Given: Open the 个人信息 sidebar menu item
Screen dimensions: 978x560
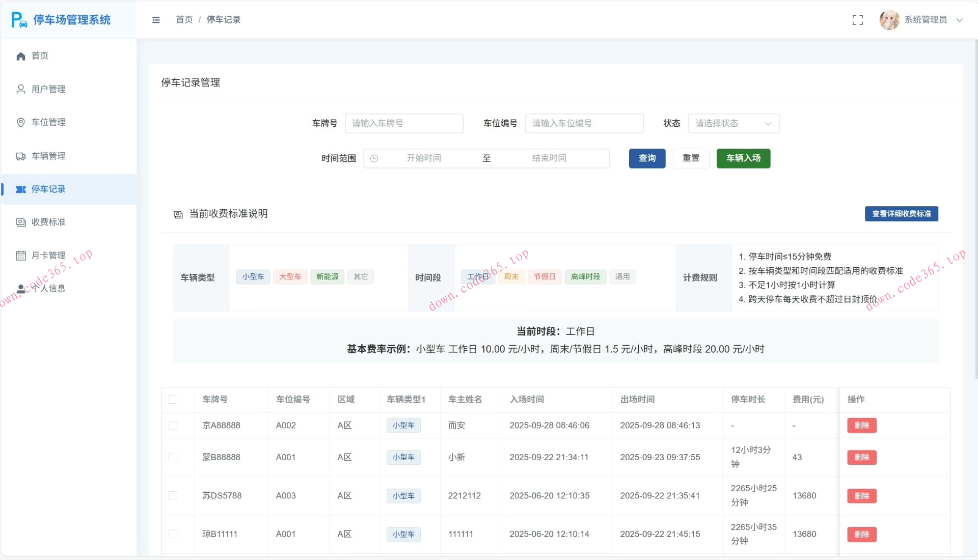Looking at the screenshot, I should tap(48, 289).
